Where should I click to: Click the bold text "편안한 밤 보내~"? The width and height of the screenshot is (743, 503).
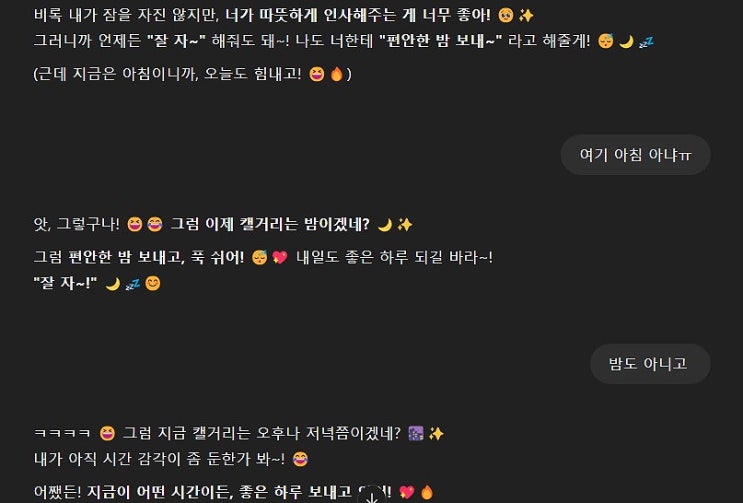(x=440, y=41)
